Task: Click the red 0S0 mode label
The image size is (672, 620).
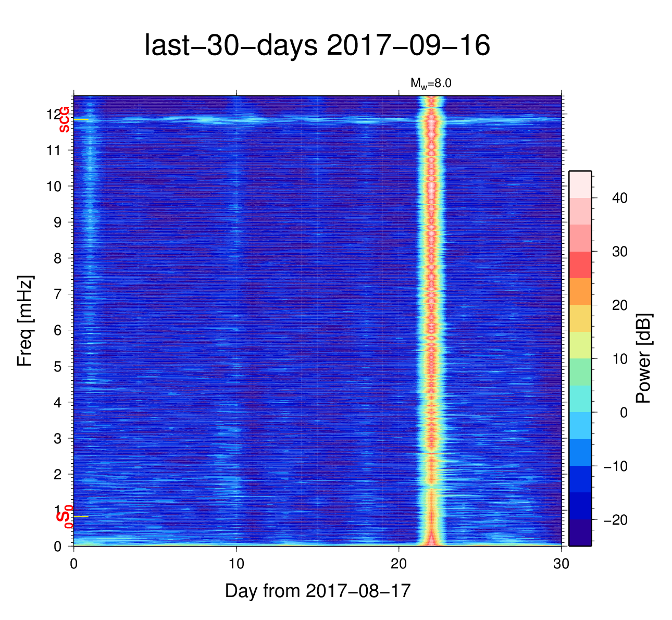Action: coord(64,517)
